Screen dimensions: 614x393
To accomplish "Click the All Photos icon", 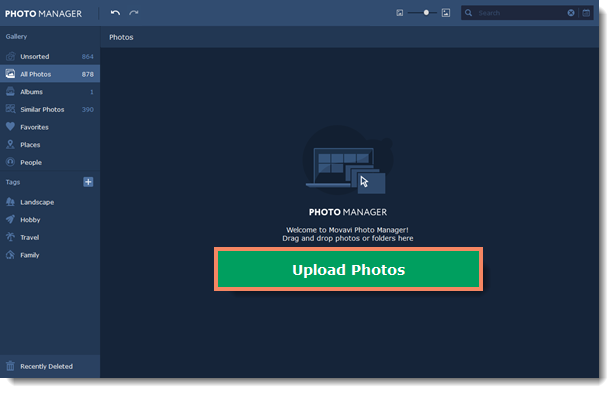I will pyautogui.click(x=11, y=74).
